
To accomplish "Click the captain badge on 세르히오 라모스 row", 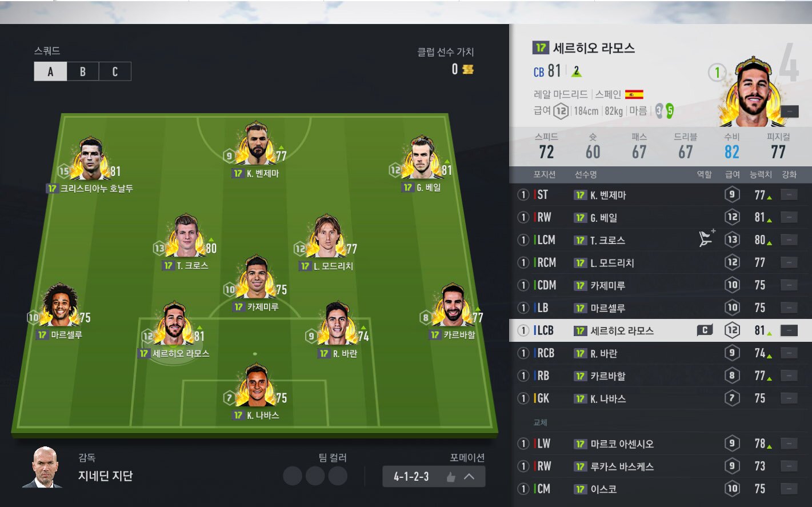I will (x=705, y=330).
